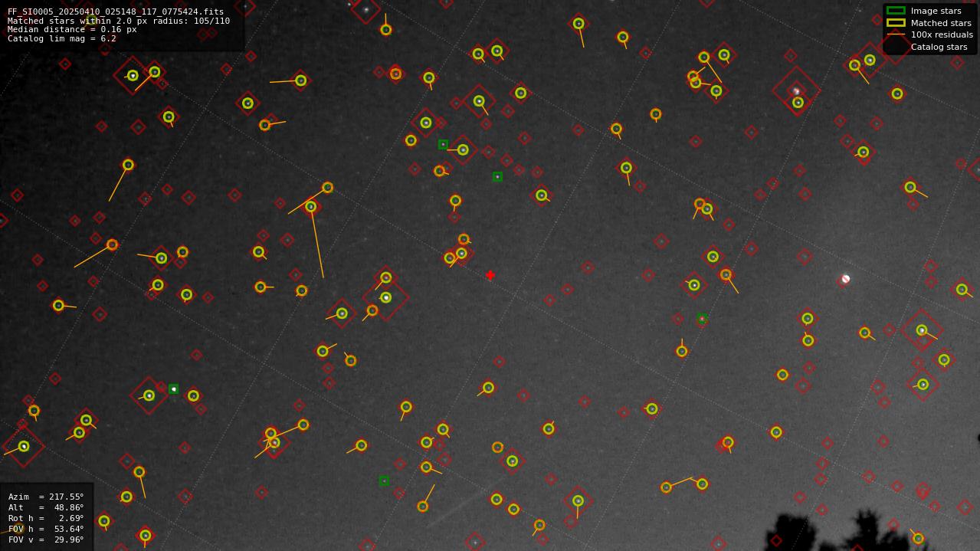Click the 'FOV h = 53.64°' value
The width and height of the screenshot is (980, 551).
46,530
